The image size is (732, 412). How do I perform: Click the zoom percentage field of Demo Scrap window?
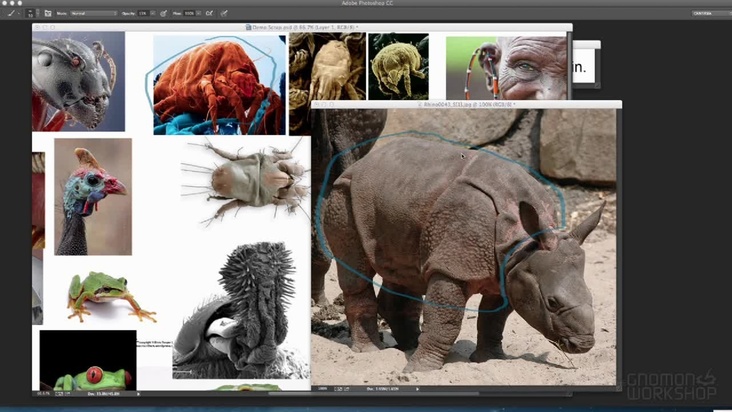coord(43,394)
